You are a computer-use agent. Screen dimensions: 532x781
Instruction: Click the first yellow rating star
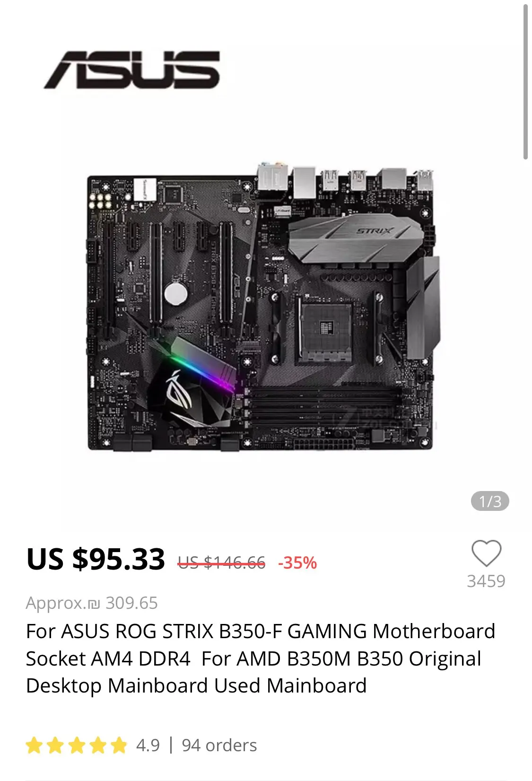coord(35,746)
